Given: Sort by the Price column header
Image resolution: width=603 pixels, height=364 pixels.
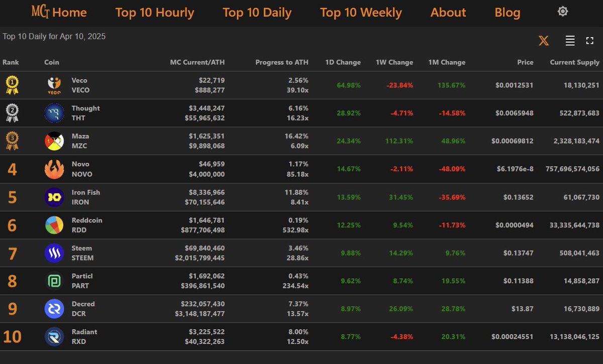Looking at the screenshot, I should click(x=526, y=62).
